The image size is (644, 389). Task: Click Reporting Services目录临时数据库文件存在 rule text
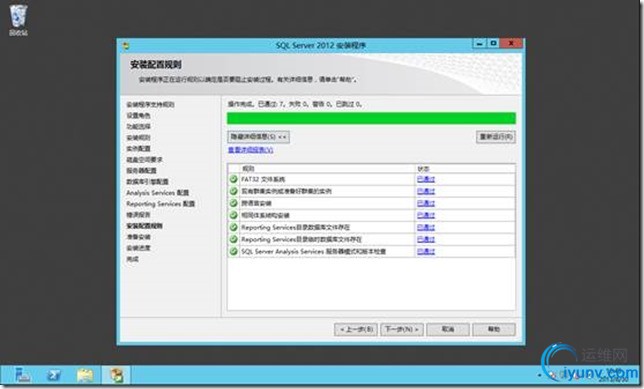tap(301, 239)
